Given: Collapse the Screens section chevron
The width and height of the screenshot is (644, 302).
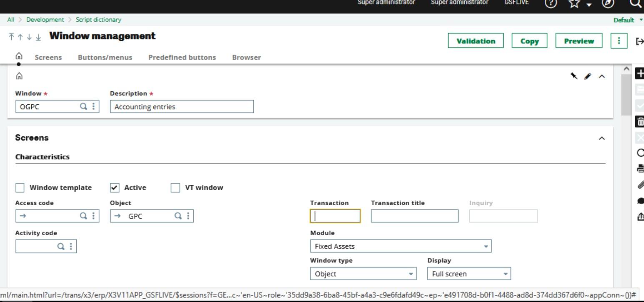Looking at the screenshot, I should [x=601, y=138].
